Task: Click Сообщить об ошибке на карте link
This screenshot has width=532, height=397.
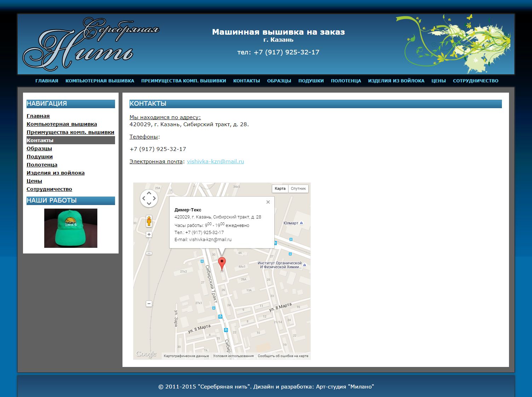Action: pos(283,356)
